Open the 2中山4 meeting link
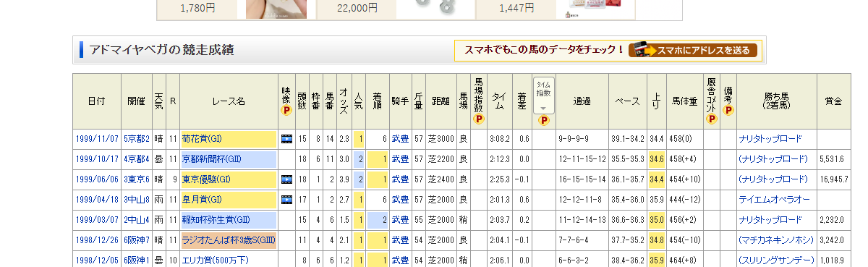The width and height of the screenshot is (868, 267). click(136, 219)
